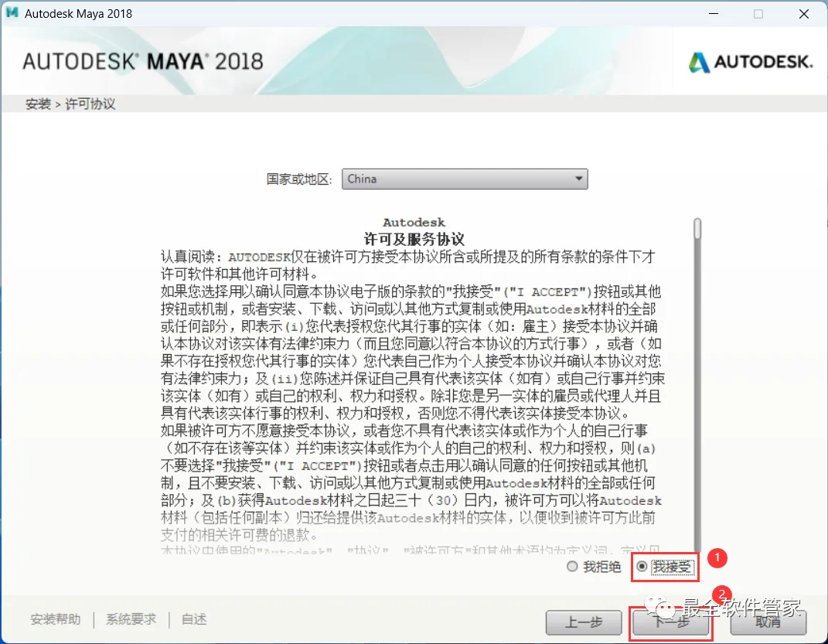The height and width of the screenshot is (644, 828).
Task: Click the Maya app icon in title bar
Action: (x=12, y=13)
